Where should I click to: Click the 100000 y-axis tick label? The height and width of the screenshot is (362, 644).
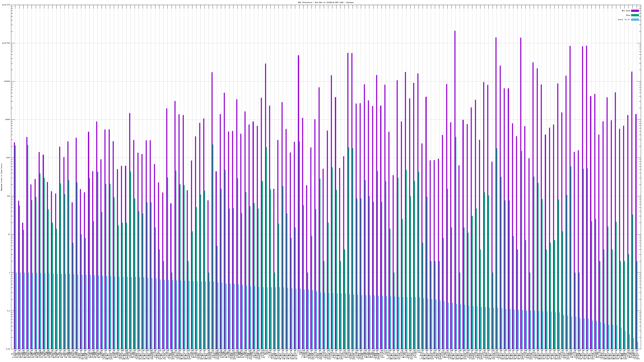[7, 81]
